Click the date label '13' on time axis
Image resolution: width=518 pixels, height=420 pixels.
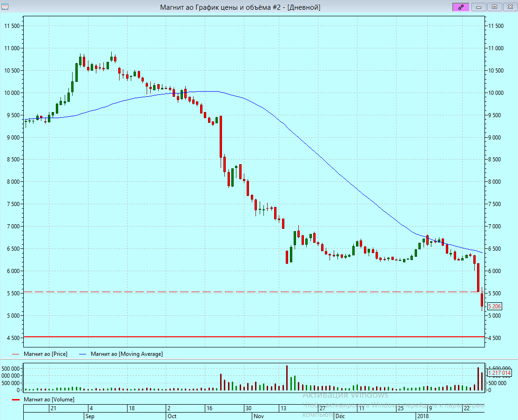point(283,408)
